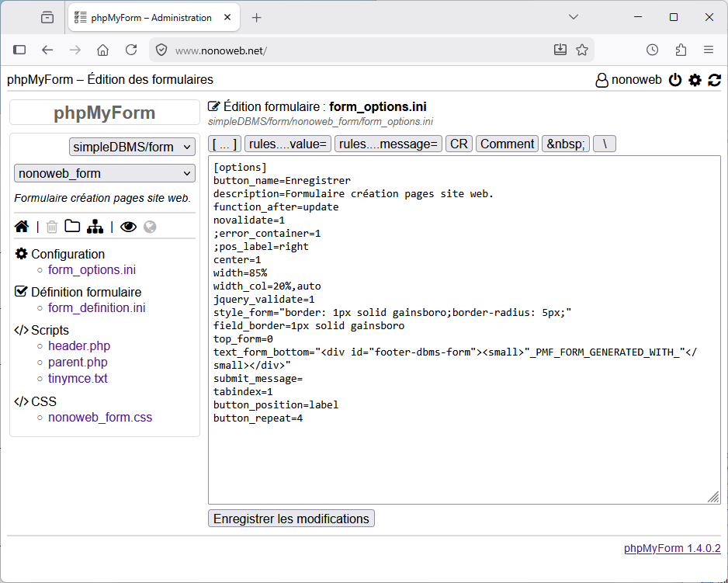Open settings gear icon in header
This screenshot has width=728, height=583.
pyautogui.click(x=695, y=80)
